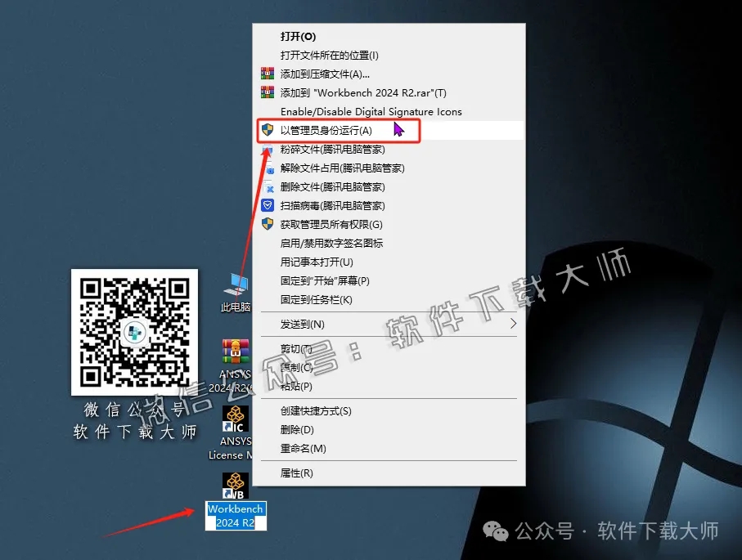The image size is (742, 560).
Task: Pin the shortcut to taskbar (固定到任务栏)
Action: click(x=318, y=300)
